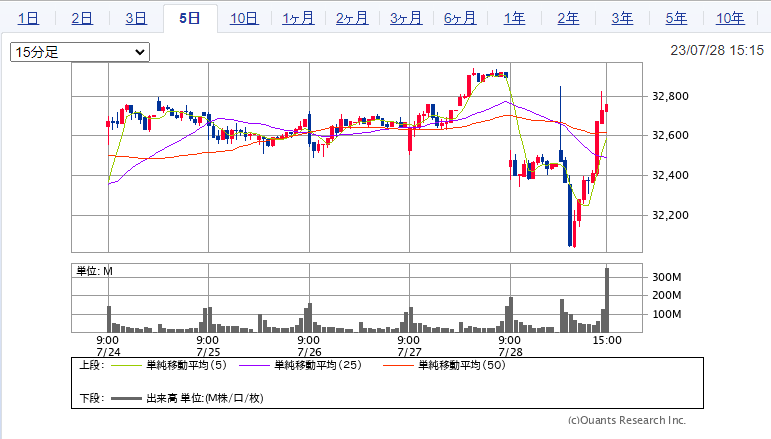Open the 2ヶ月 chart period
The height and width of the screenshot is (439, 771).
click(352, 18)
